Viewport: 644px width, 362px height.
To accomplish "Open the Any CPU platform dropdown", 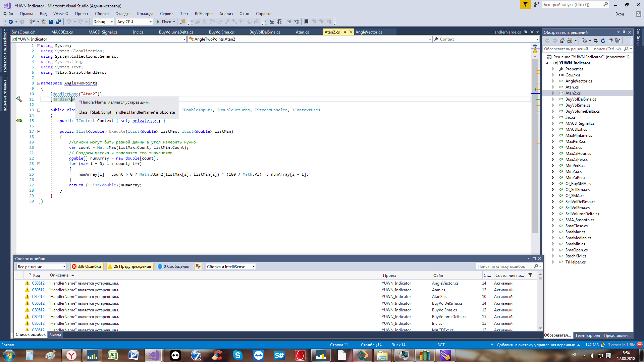I will 134,22.
